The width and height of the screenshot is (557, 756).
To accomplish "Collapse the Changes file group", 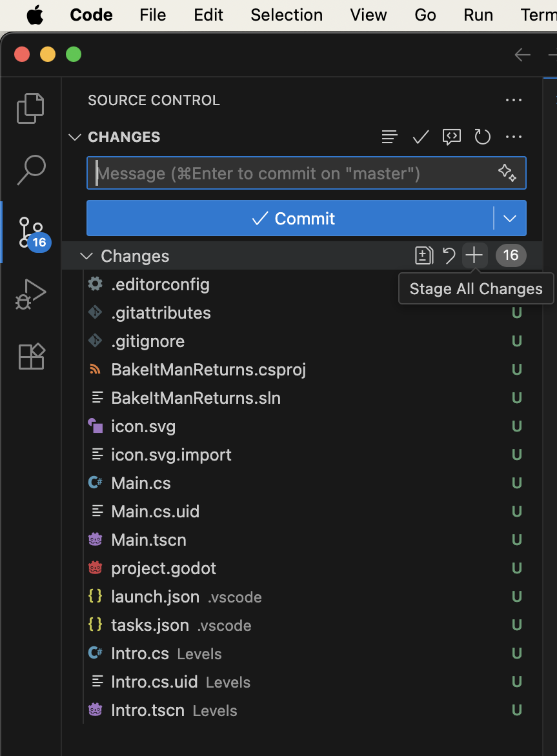I will point(86,256).
